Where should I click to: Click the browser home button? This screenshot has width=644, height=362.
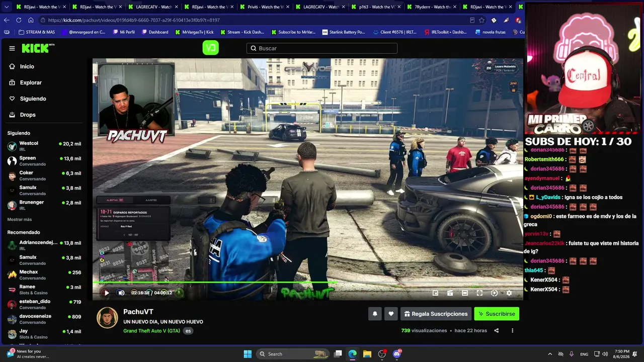coord(31,20)
